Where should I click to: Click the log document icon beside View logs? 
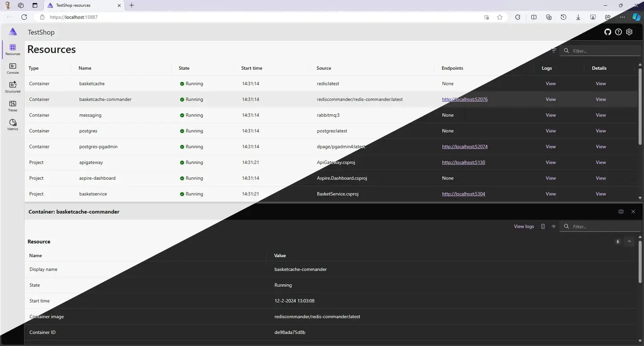pyautogui.click(x=543, y=226)
